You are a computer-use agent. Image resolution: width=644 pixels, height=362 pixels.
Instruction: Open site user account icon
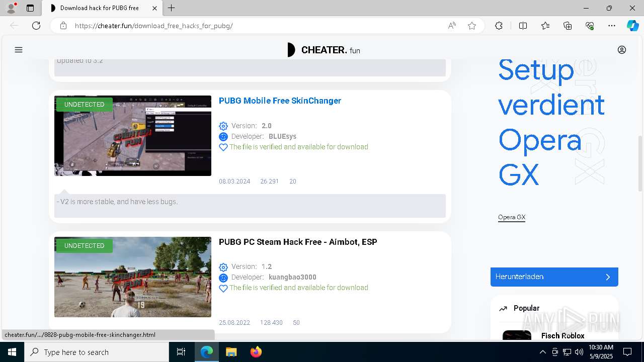pyautogui.click(x=622, y=50)
